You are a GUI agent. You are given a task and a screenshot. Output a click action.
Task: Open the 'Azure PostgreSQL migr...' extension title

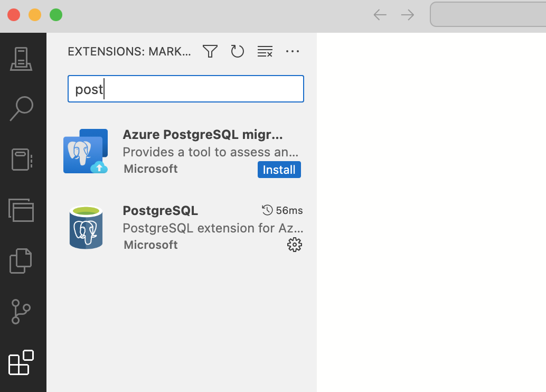(203, 135)
